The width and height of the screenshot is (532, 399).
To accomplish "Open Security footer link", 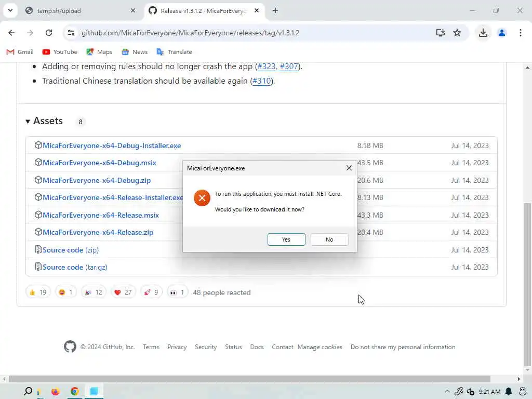I will 206,347.
